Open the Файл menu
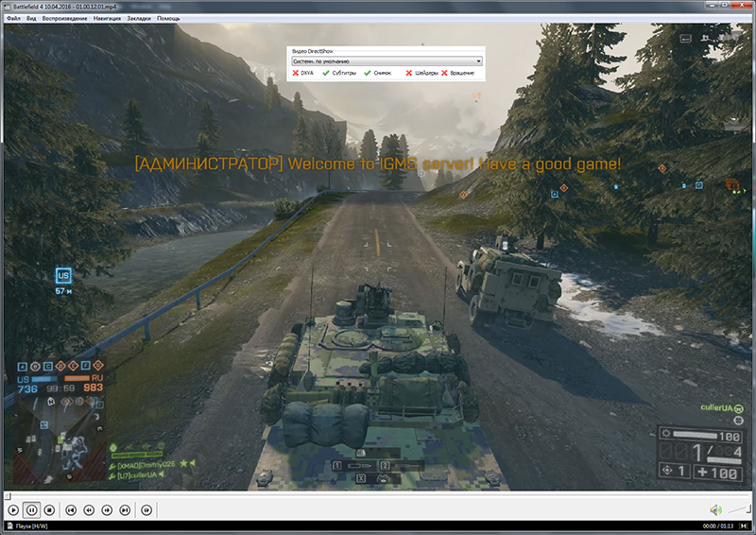The height and width of the screenshot is (535, 756). 13,18
